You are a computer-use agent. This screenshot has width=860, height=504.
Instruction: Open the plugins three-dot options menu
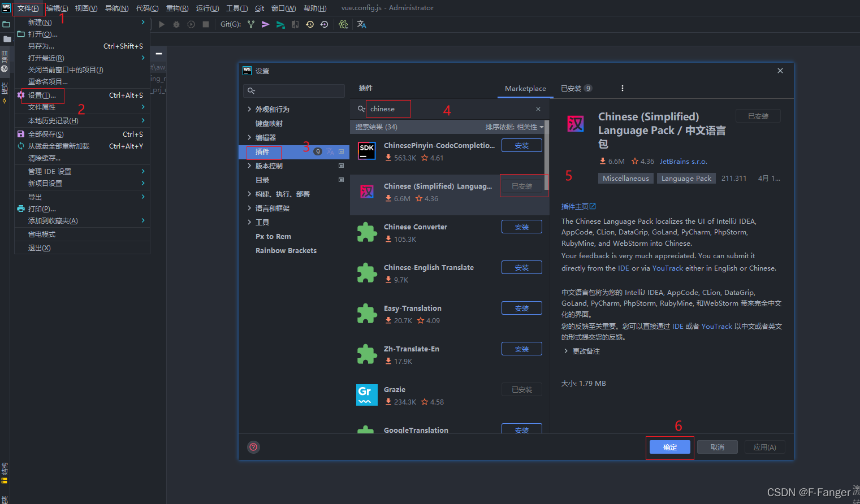[623, 88]
